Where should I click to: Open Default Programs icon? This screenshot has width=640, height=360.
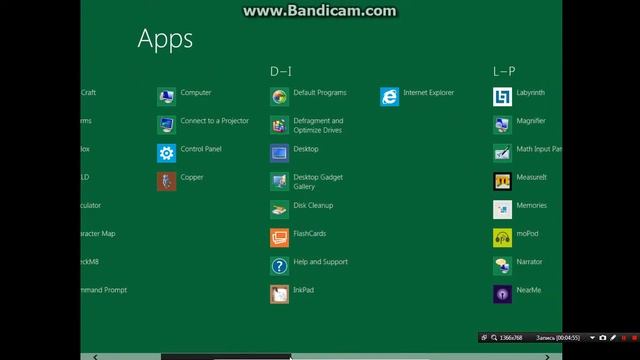tap(280, 97)
